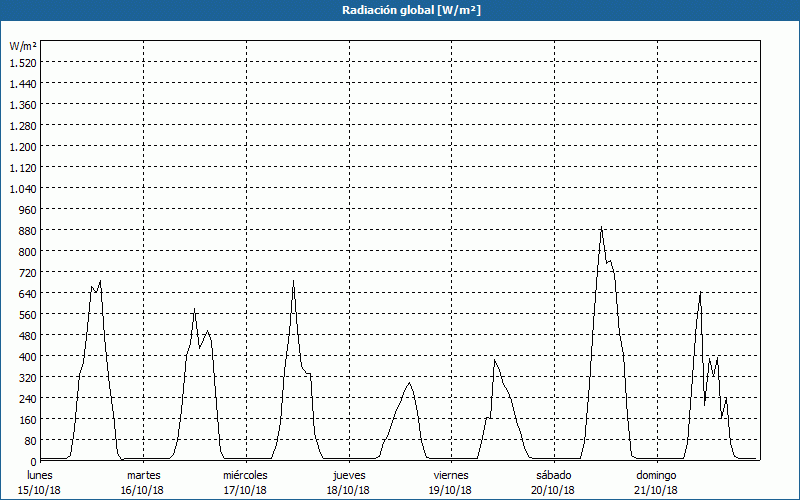Image resolution: width=800 pixels, height=500 pixels.
Task: Select the 1.440 y-axis value
Action: click(23, 84)
